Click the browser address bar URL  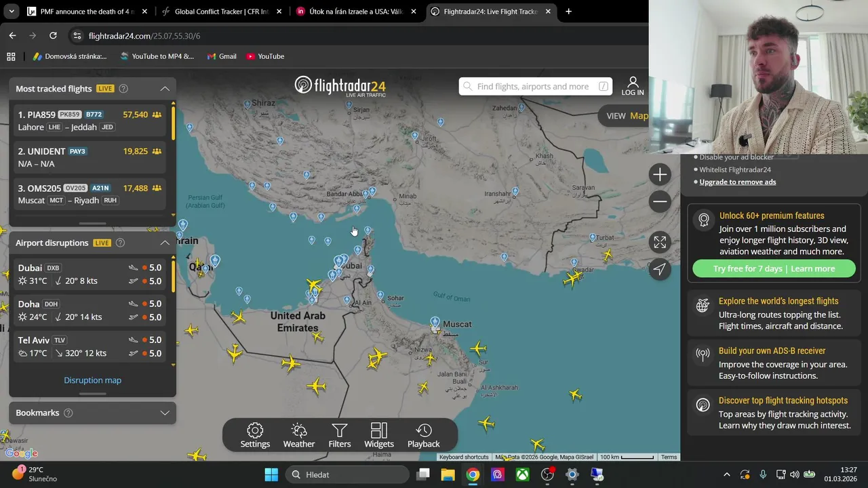(144, 36)
